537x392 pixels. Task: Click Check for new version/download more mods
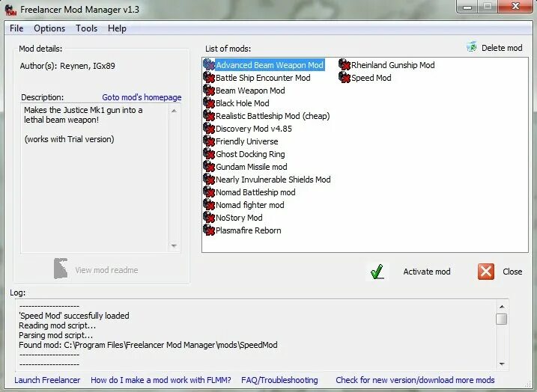click(415, 380)
